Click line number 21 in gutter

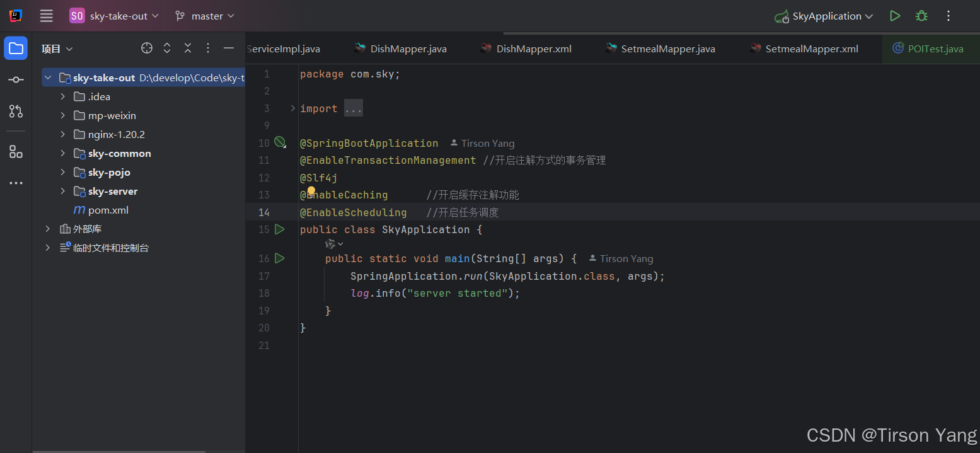(264, 345)
